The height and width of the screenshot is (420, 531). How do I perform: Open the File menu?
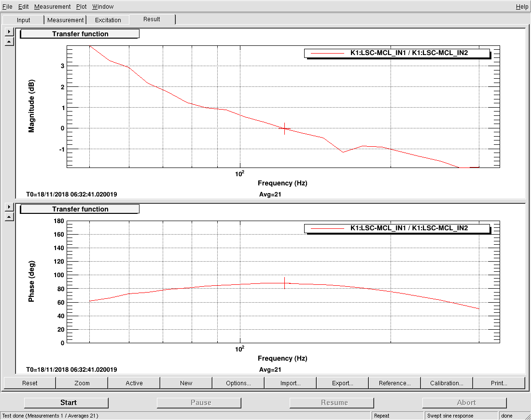coord(7,6)
